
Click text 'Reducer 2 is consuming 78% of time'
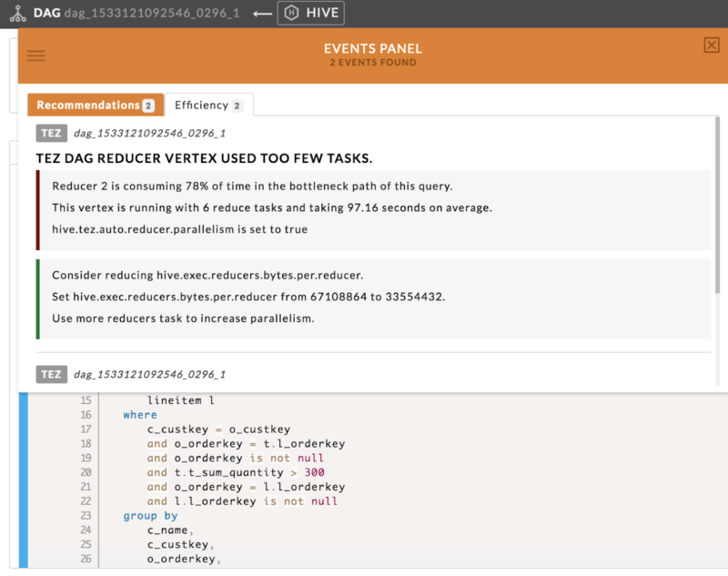158,187
